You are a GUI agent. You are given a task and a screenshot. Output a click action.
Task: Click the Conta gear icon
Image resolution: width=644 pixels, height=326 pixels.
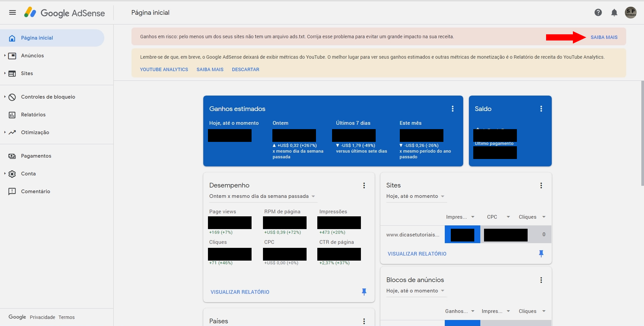pos(12,174)
